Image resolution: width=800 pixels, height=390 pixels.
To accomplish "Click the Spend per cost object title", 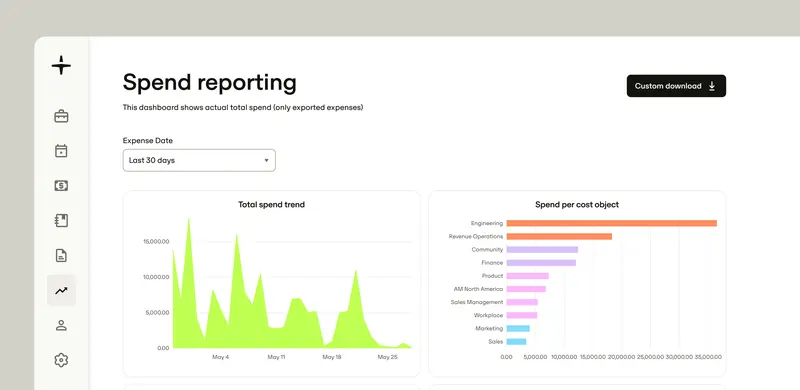I will pyautogui.click(x=577, y=204).
